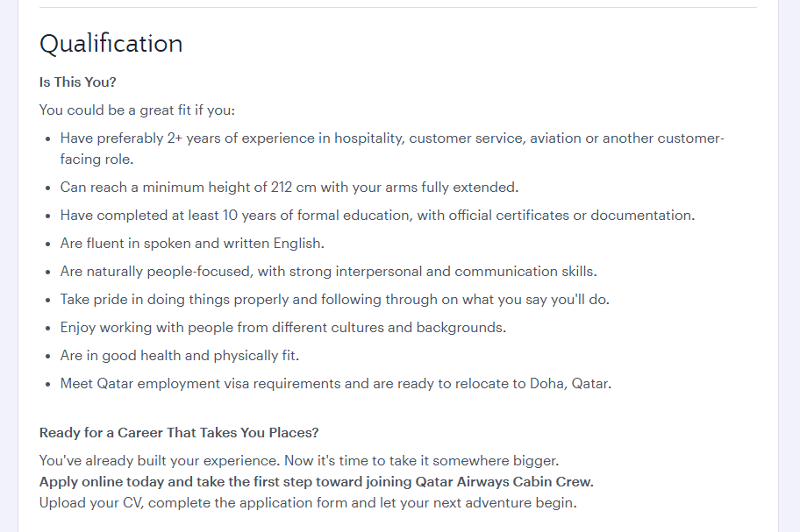Click 'Ready for a Career That Takes You Places?'
The width and height of the screenshot is (800, 532).
coord(179,433)
